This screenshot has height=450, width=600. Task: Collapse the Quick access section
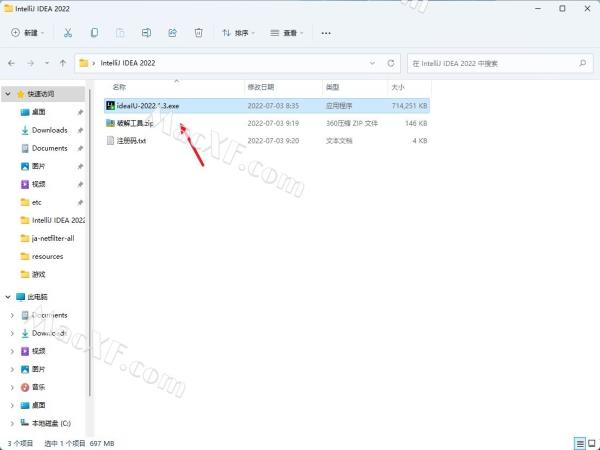click(x=8, y=94)
